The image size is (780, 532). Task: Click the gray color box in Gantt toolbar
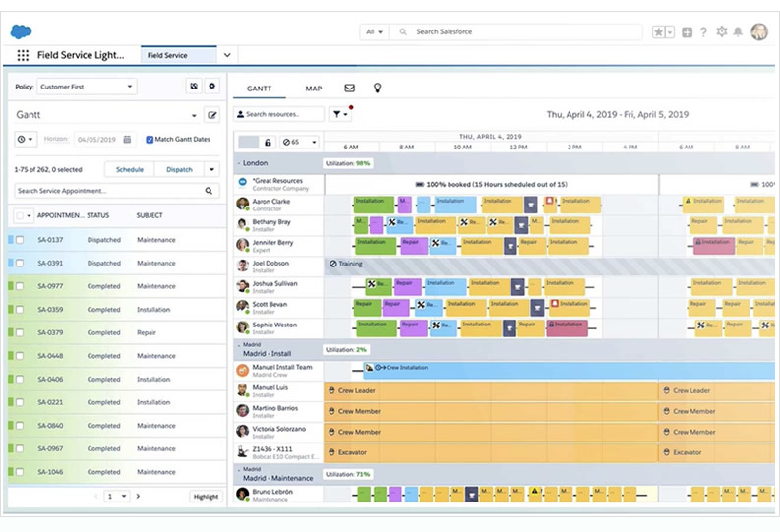coord(249,143)
